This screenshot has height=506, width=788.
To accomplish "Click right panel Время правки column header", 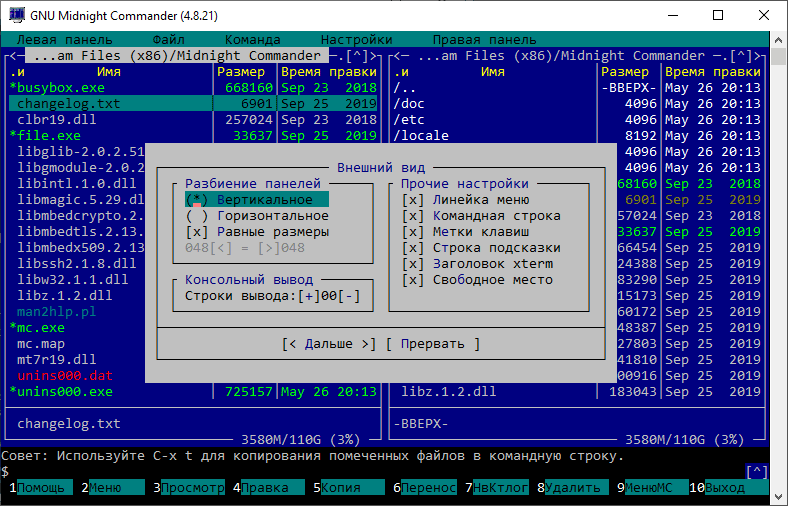I will 713,71.
